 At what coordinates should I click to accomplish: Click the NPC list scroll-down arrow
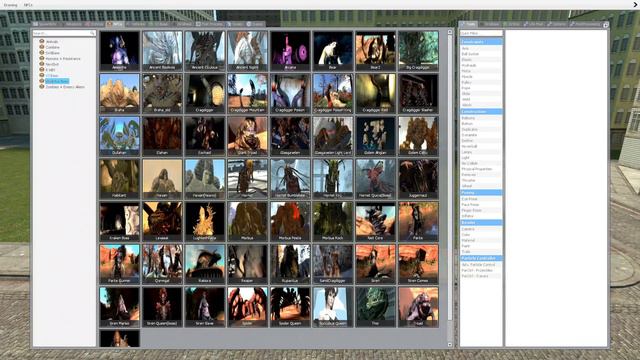coord(450,344)
